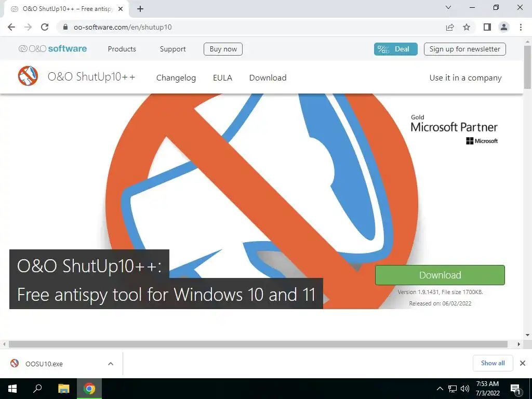Viewport: 532px width, 399px height.
Task: Open Chrome three-dot menu
Action: coord(521,27)
